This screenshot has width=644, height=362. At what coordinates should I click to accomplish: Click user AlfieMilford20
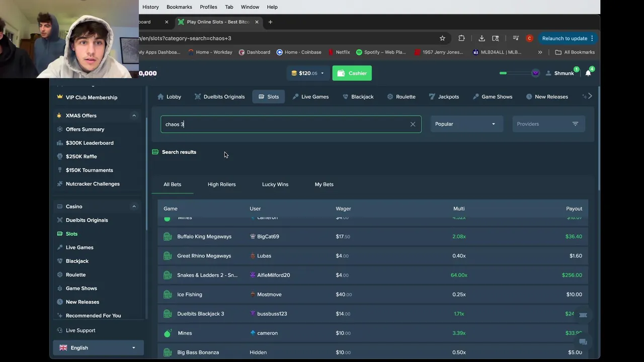273,275
